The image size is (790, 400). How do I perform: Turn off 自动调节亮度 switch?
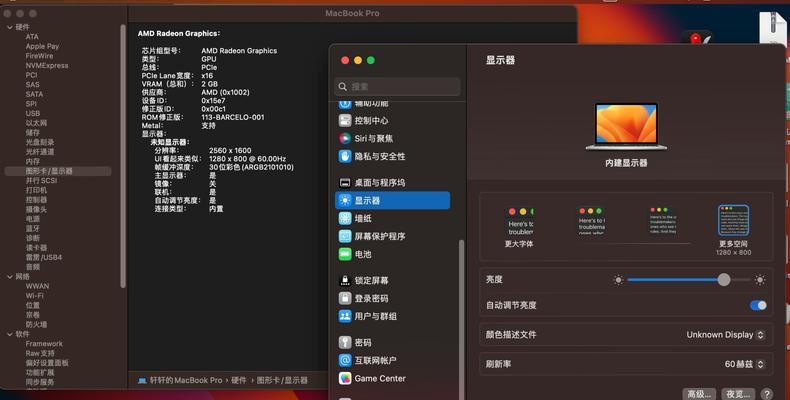point(758,305)
